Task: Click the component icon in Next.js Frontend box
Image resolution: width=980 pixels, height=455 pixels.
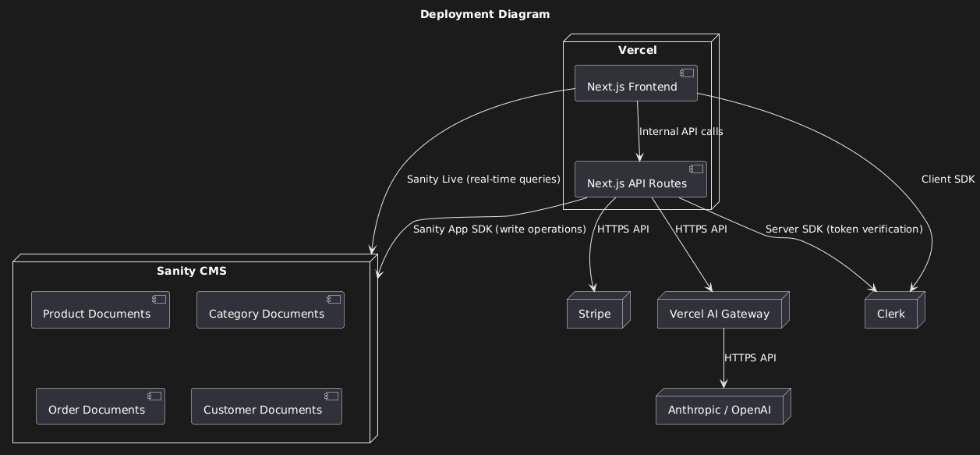Action: tap(686, 73)
